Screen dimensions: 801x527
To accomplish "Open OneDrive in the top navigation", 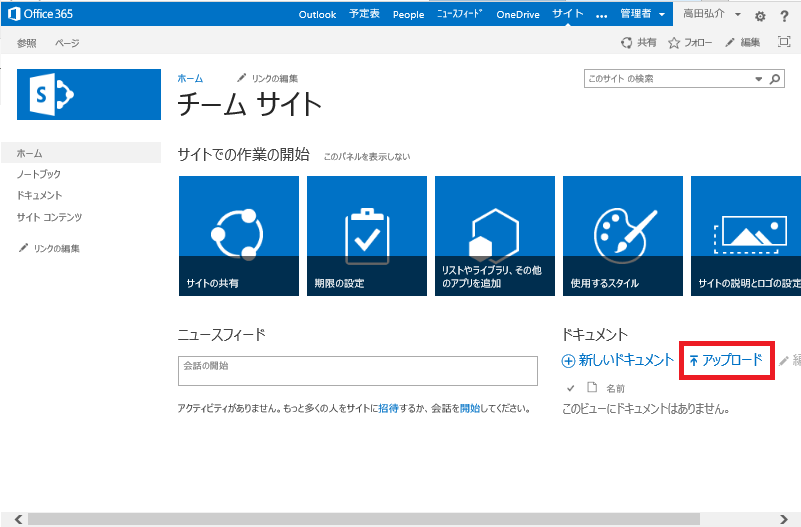I will tap(517, 14).
